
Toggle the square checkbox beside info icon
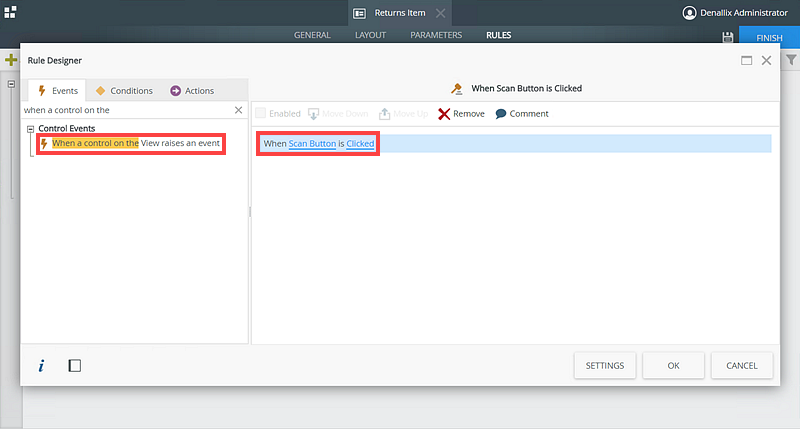tap(74, 365)
